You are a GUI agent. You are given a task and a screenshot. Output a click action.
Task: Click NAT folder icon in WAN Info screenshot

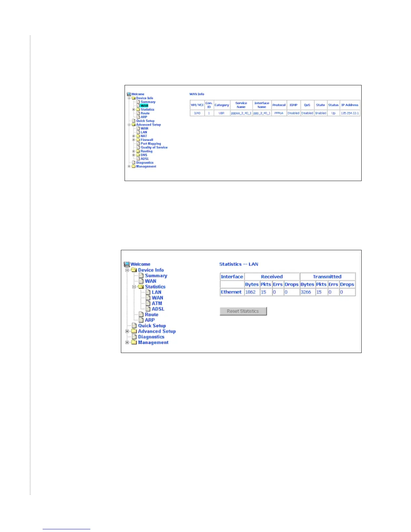coord(138,136)
